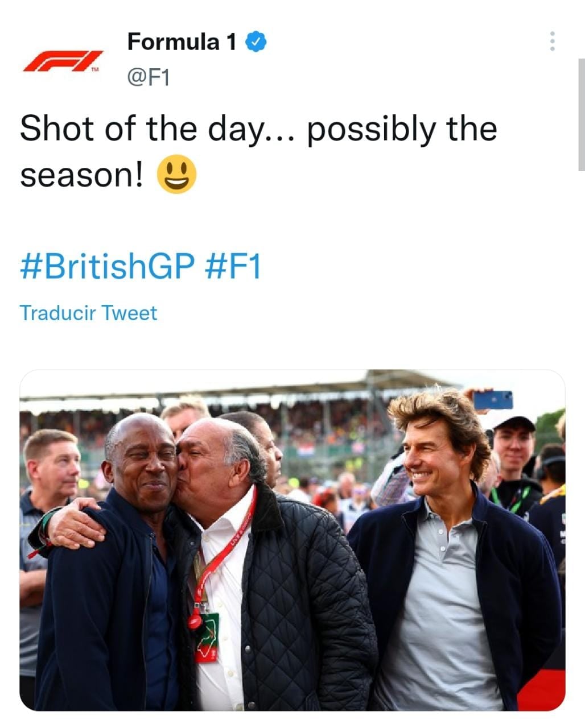The width and height of the screenshot is (585, 728).
Task: Open the three-dot more options menu
Action: pos(551,42)
